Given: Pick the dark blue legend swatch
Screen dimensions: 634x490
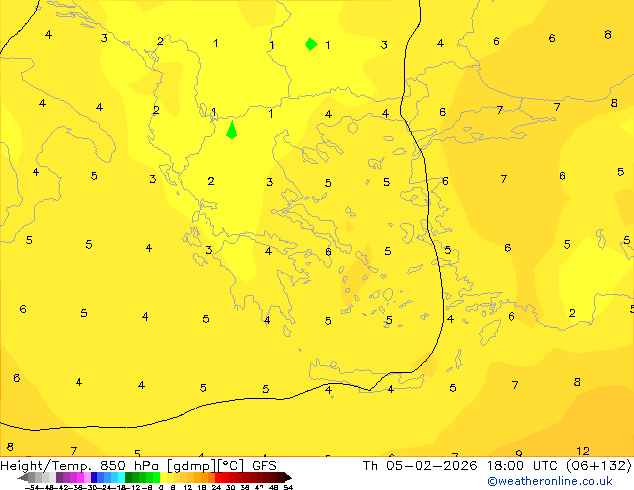Looking at the screenshot, I should pos(94,477).
